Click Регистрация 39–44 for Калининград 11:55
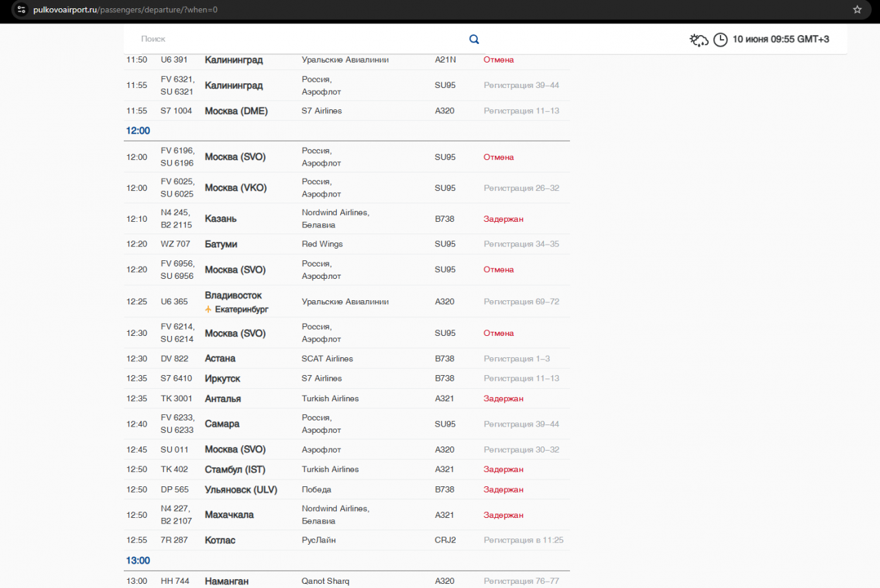Viewport: 880px width, 588px height. pyautogui.click(x=521, y=85)
